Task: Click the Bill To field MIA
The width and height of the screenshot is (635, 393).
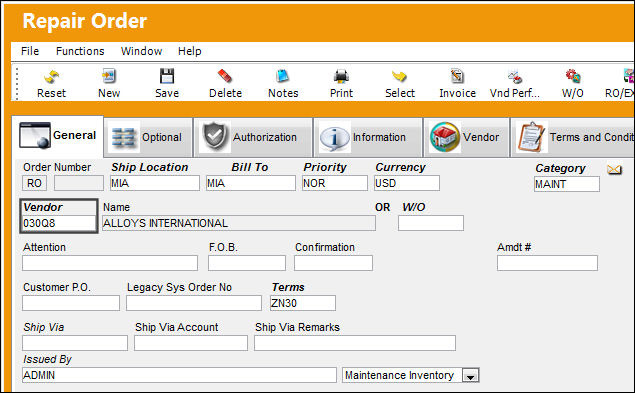Action: point(251,183)
